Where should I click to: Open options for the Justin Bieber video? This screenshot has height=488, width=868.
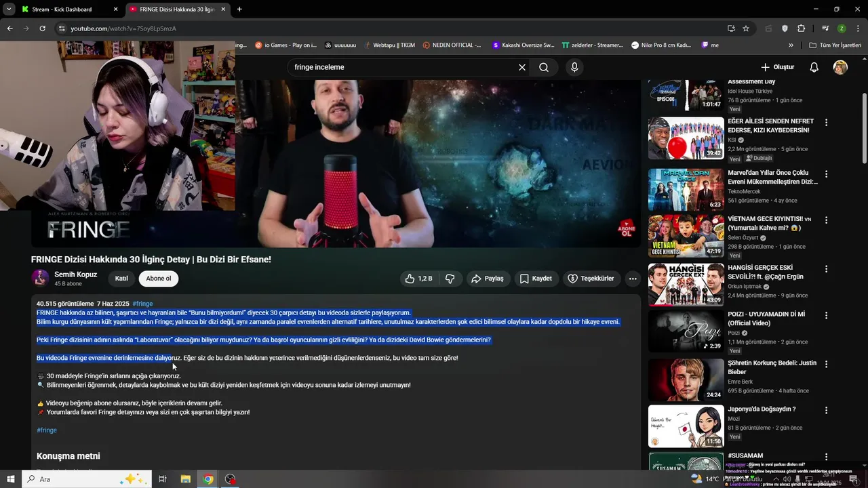tap(826, 364)
